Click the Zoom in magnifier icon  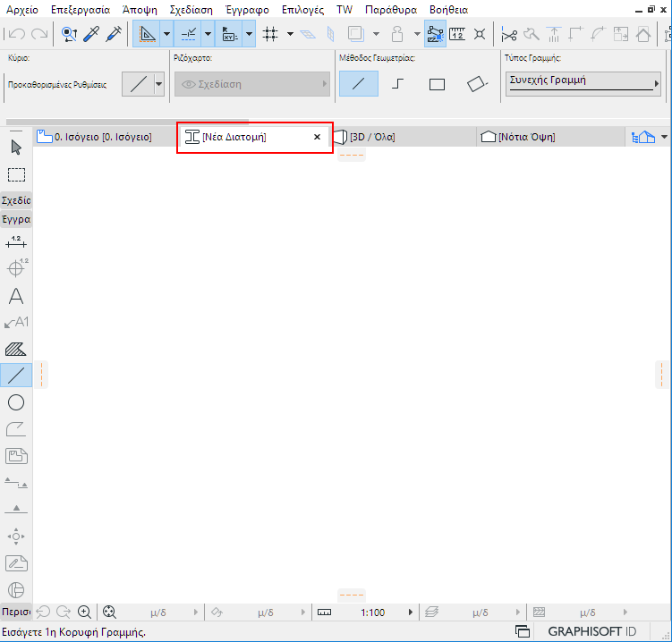tap(84, 612)
